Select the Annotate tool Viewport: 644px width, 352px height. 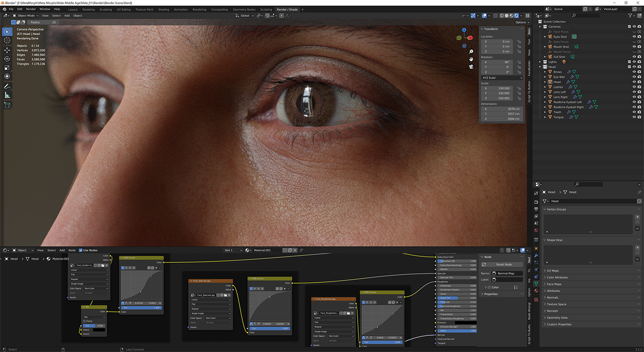[x=7, y=87]
